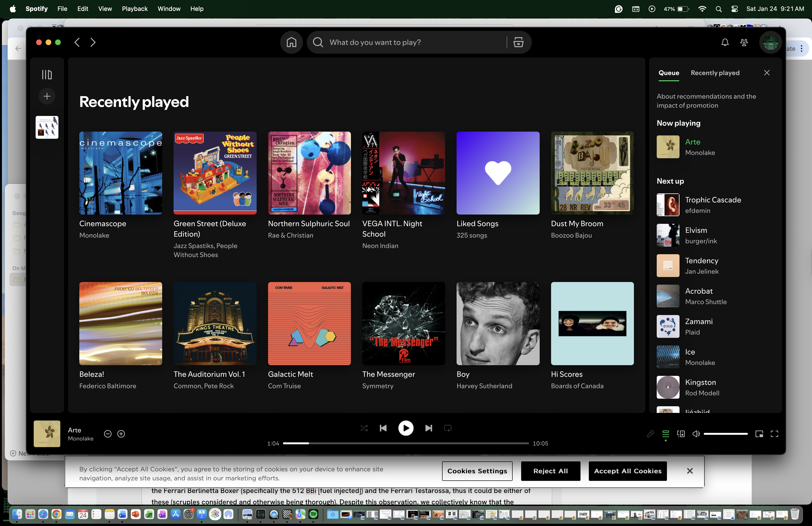812x526 pixels.
Task: Open the View menu
Action: click(x=105, y=9)
